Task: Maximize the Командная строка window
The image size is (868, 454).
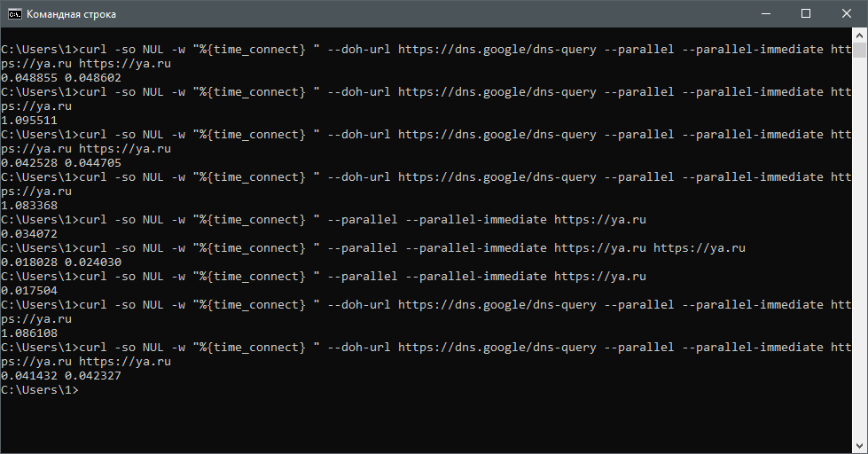Action: [x=806, y=14]
